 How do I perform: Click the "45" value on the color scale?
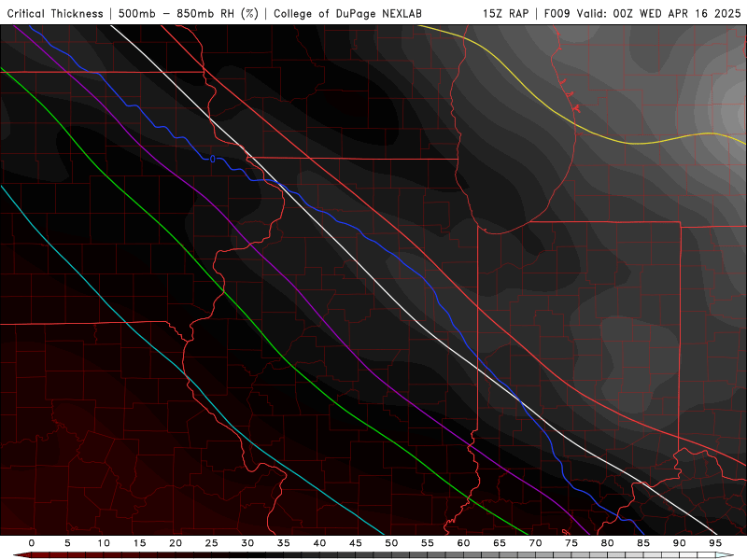[356, 543]
